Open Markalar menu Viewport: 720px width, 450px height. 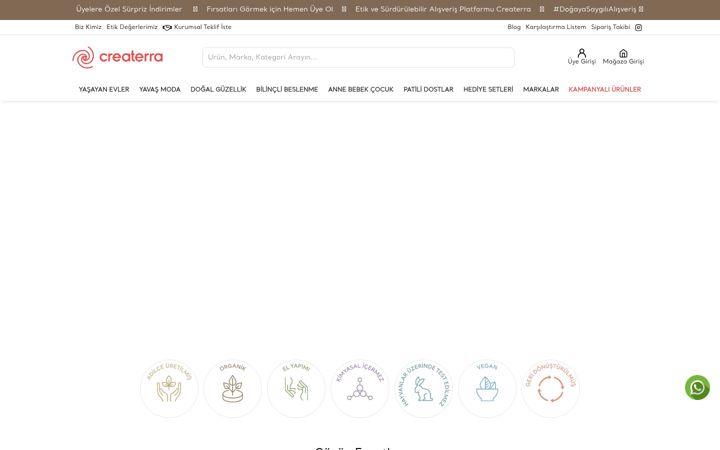(541, 90)
